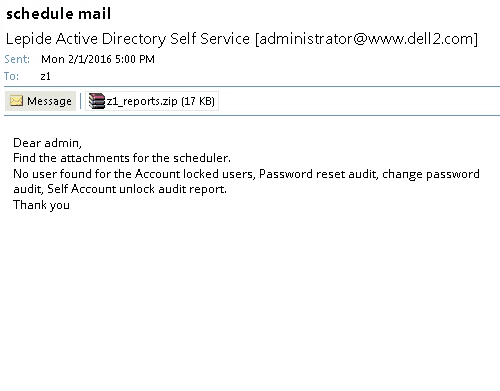Click the envelope icon in the Message tab

(16, 101)
